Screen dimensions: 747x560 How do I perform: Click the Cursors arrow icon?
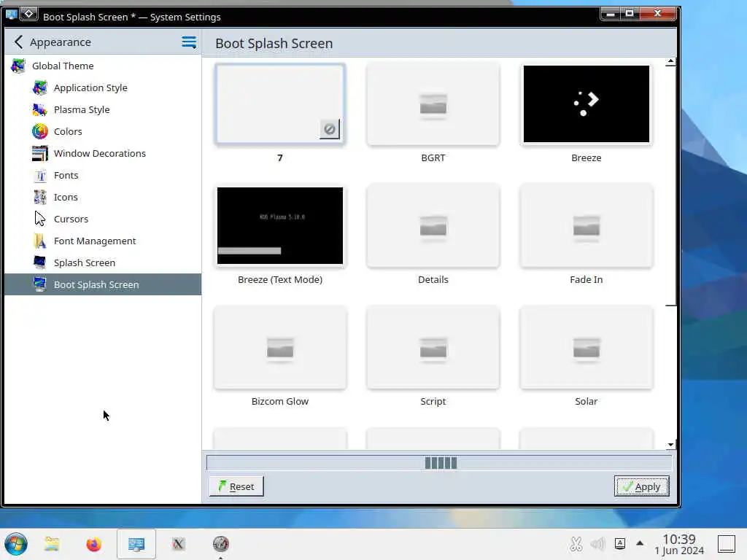pos(40,219)
